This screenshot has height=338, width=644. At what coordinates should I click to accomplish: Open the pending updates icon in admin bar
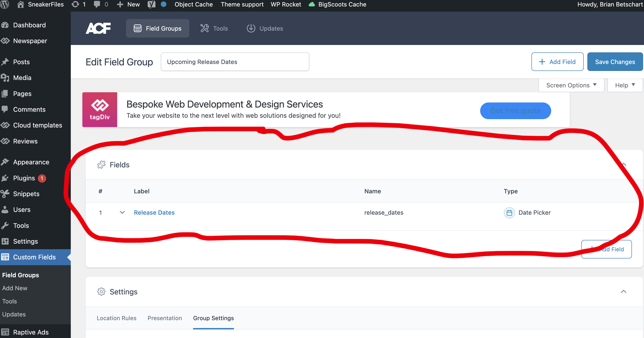pyautogui.click(x=75, y=4)
